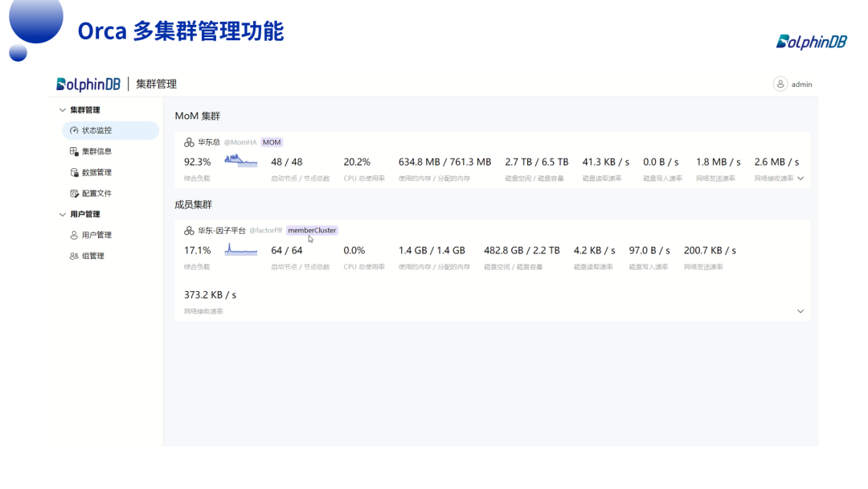Click the 成员集群 section heading
868x489 pixels.
[x=193, y=204]
